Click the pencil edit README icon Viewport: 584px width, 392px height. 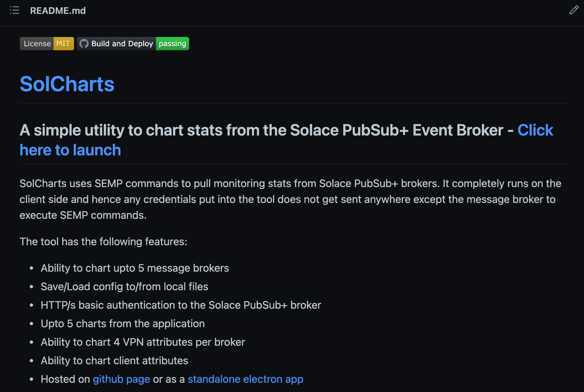pos(574,10)
